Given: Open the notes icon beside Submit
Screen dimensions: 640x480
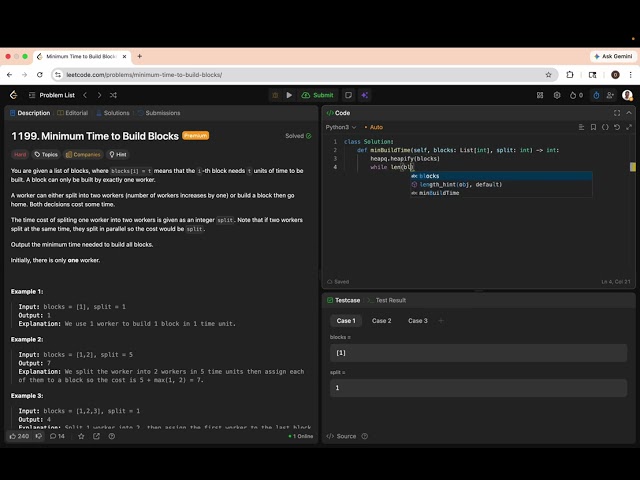Looking at the screenshot, I should point(348,95).
